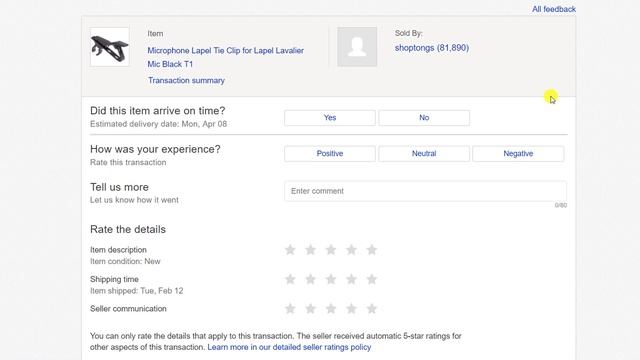Give Seller communication one star
This screenshot has width=640, height=360.
click(290, 309)
